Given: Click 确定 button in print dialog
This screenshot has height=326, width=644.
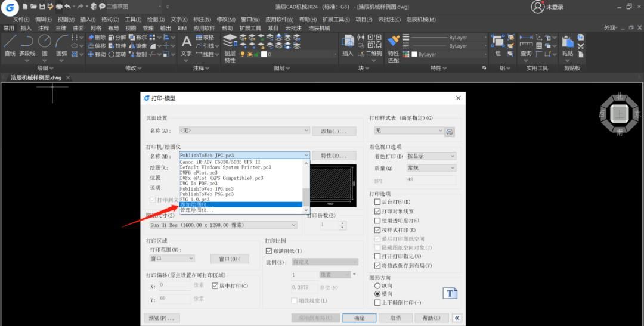Looking at the screenshot, I should pyautogui.click(x=360, y=318).
